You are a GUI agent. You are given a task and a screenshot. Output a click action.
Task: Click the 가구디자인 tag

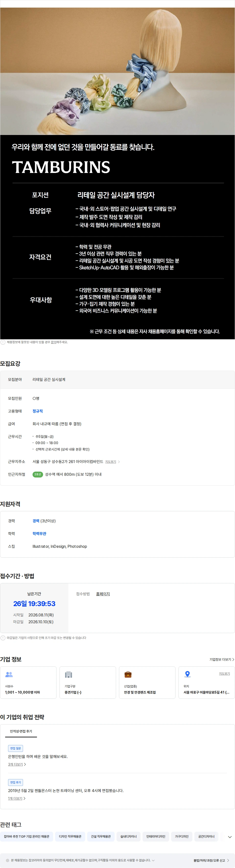pos(182,837)
